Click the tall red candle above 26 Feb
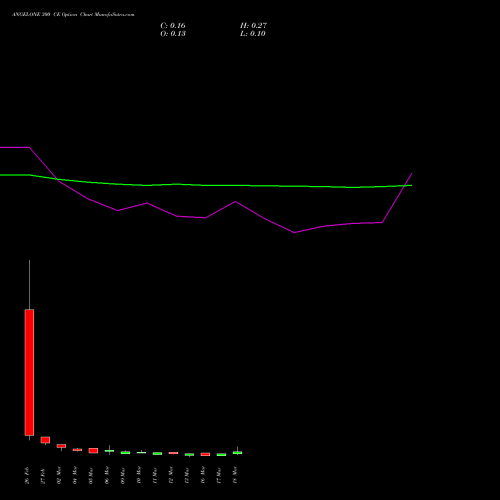 (x=29, y=372)
